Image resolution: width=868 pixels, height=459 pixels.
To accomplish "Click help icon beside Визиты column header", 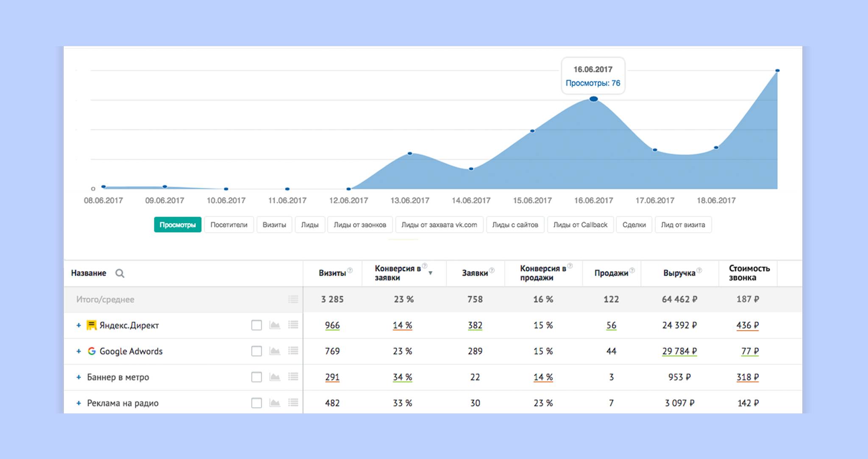I will 350,270.
